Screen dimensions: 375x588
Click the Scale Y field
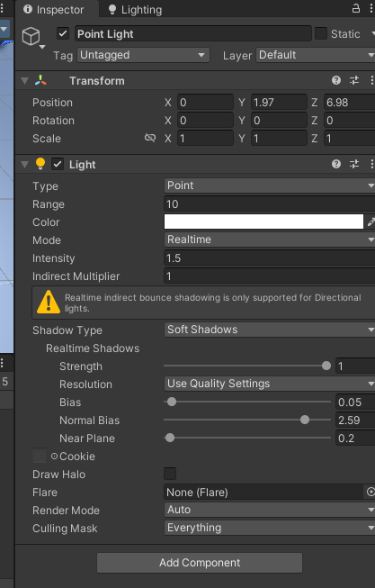(x=279, y=138)
